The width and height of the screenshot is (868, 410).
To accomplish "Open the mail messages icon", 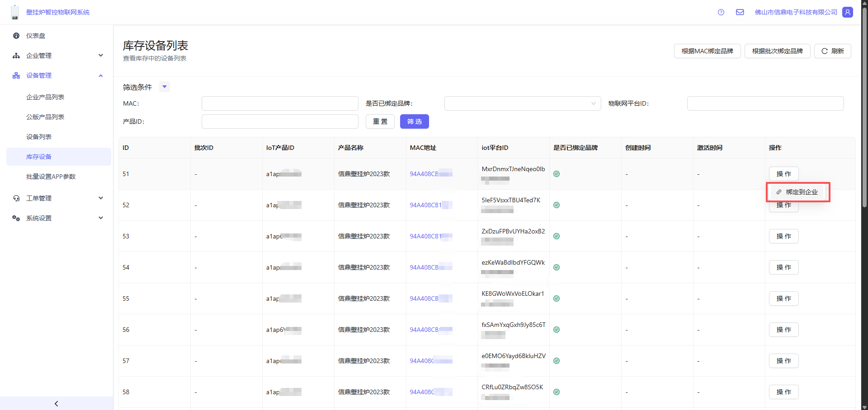I will [740, 12].
